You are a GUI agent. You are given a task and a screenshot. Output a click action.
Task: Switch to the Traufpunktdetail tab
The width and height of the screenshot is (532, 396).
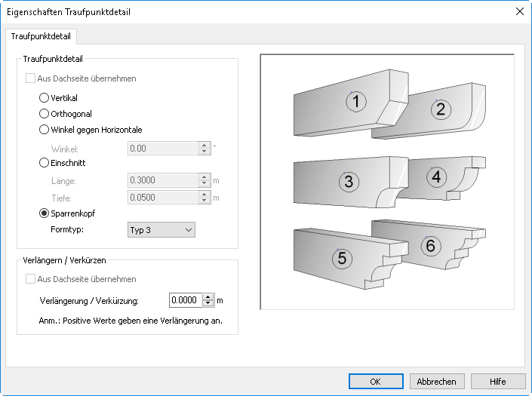tap(41, 36)
